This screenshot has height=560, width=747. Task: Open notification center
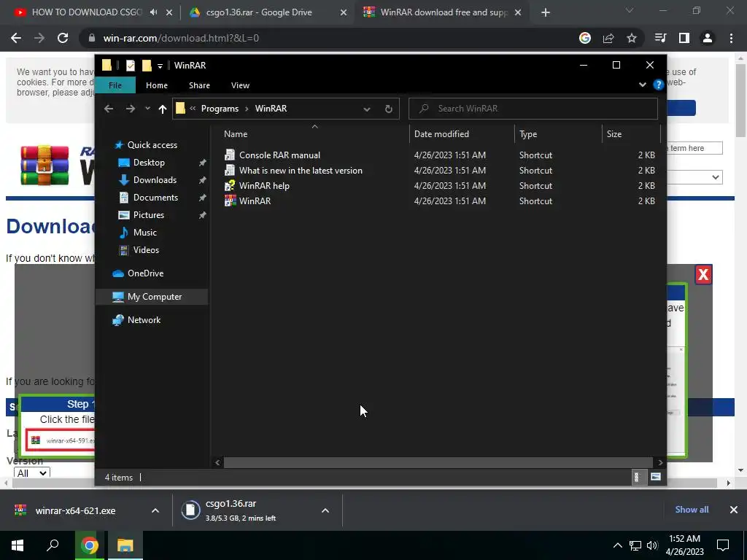(x=723, y=545)
